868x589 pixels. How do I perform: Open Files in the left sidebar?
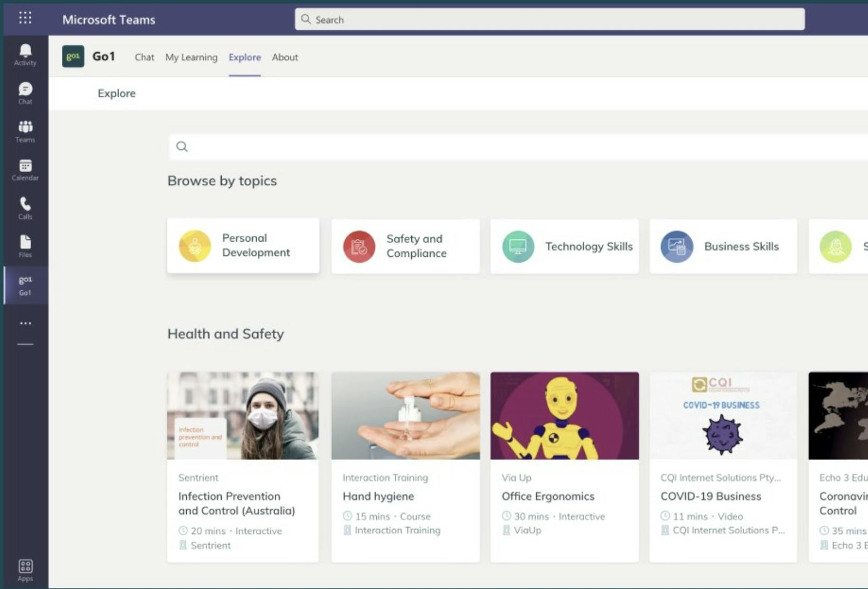click(25, 246)
